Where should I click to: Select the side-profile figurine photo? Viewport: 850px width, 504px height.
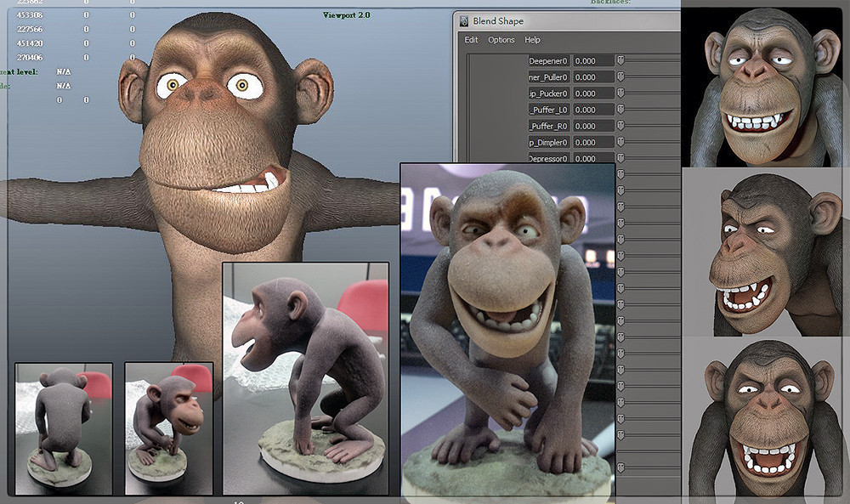pos(306,379)
